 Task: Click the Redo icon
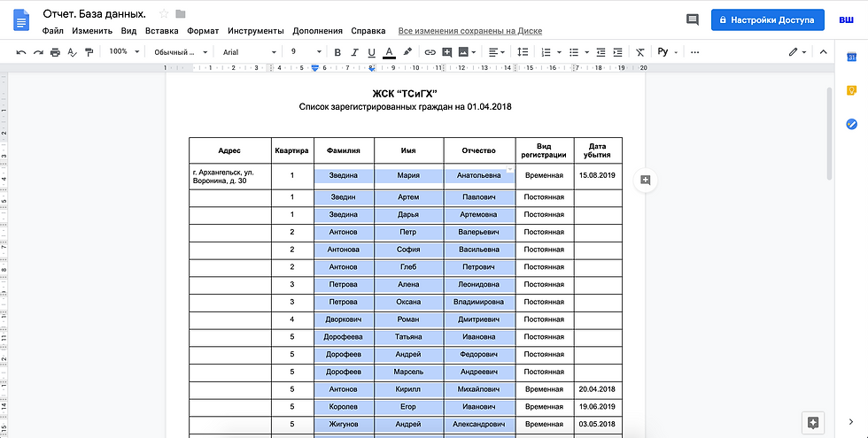38,52
